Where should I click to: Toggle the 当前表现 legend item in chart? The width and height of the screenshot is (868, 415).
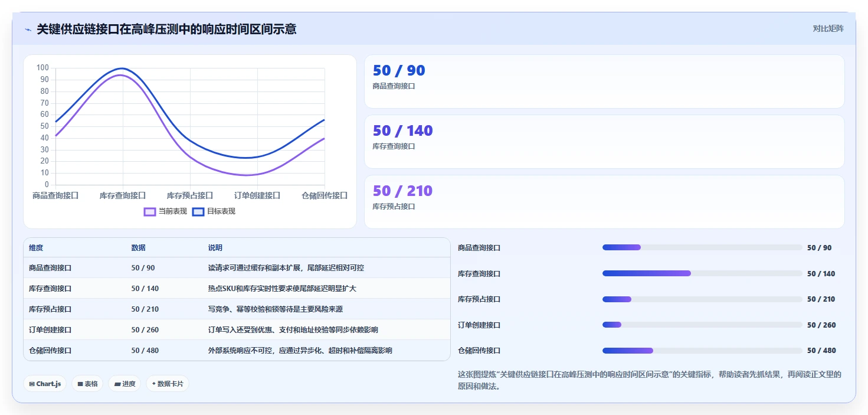pos(165,211)
